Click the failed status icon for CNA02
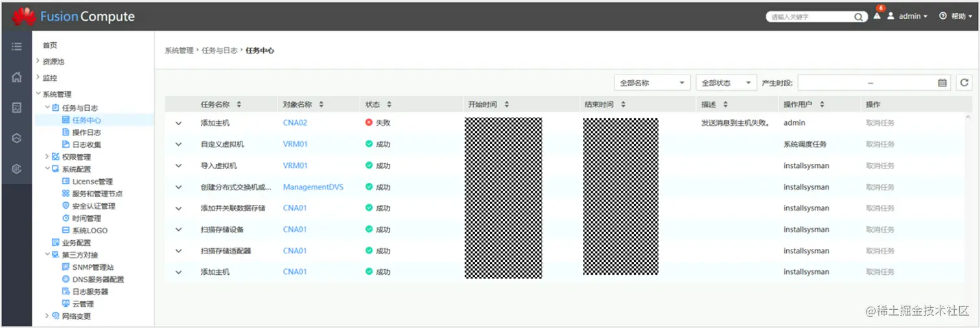This screenshot has width=980, height=328. point(369,123)
